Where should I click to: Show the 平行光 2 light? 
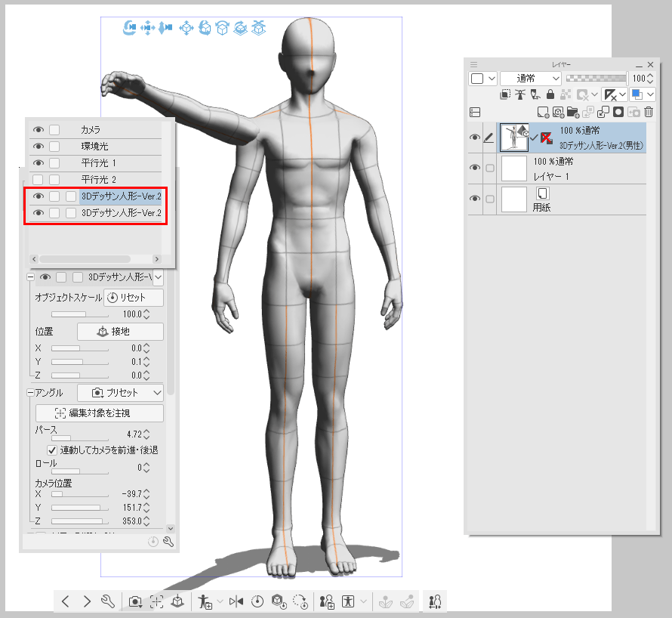(39, 179)
